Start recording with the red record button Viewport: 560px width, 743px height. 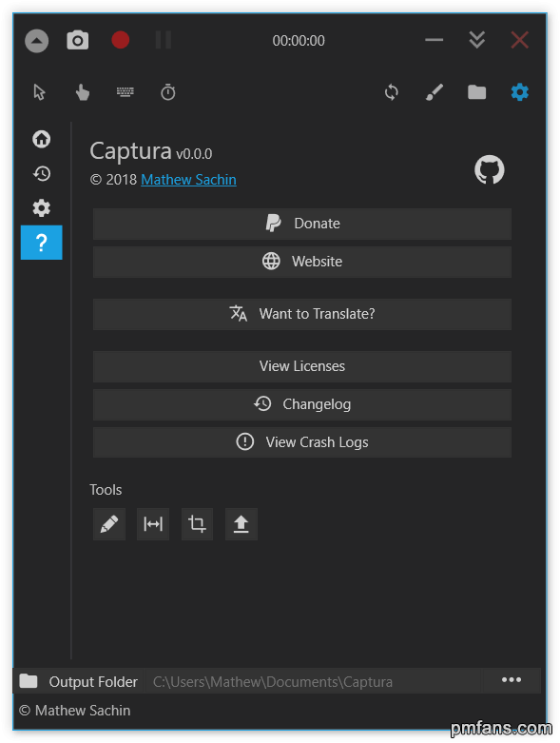120,40
